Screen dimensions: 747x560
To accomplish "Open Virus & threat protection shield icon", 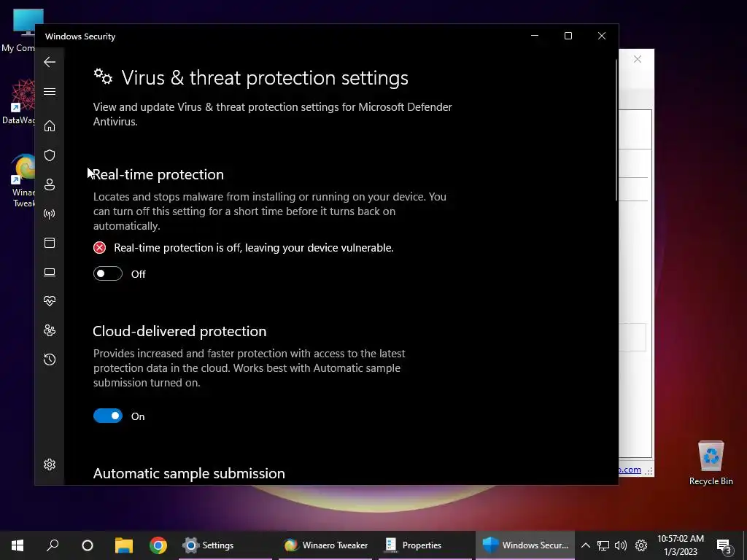I will click(50, 155).
